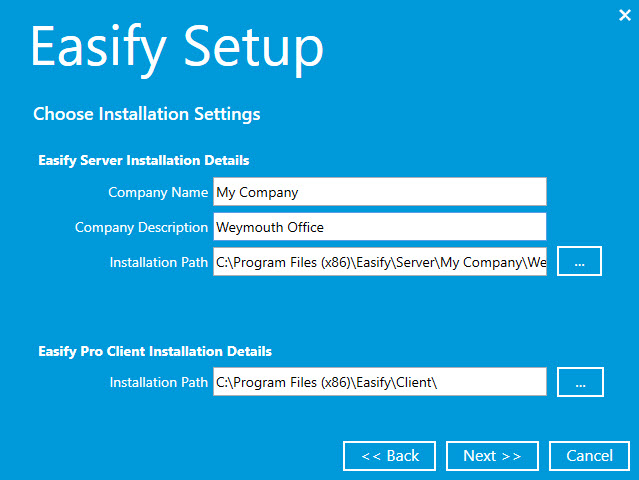Click into the server Installation Path field
Screen dimensions: 639x480
[x=380, y=262]
